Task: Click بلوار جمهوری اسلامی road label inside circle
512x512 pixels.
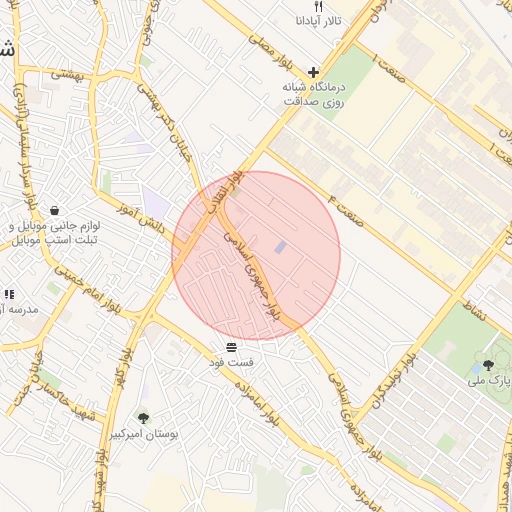Action: tap(252, 276)
